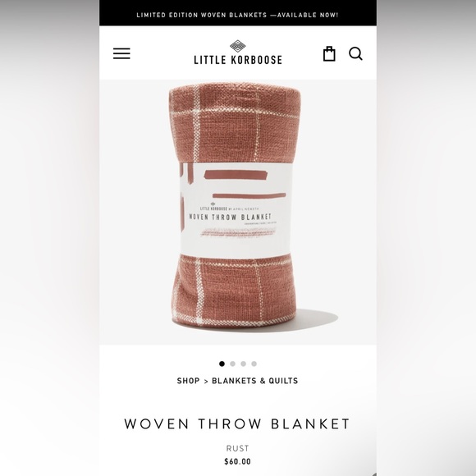
Task: Tap the gray circle at bottom corner
Action: 374,474
